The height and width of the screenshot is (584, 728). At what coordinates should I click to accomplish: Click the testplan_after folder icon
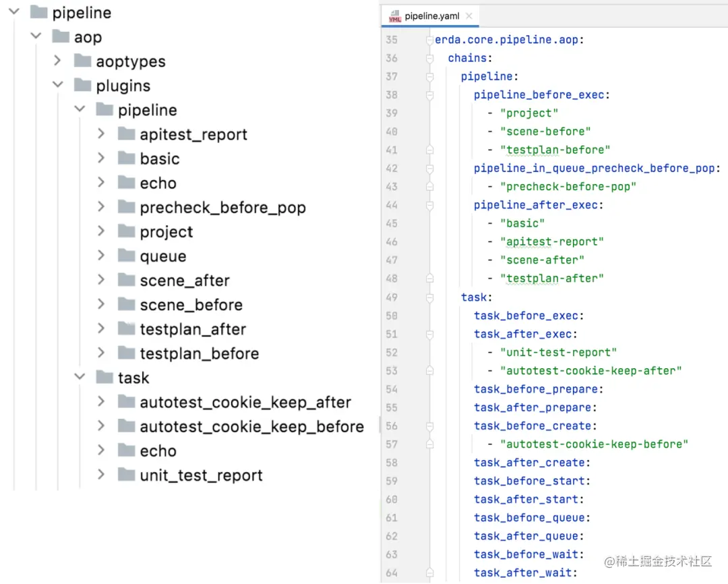point(126,328)
